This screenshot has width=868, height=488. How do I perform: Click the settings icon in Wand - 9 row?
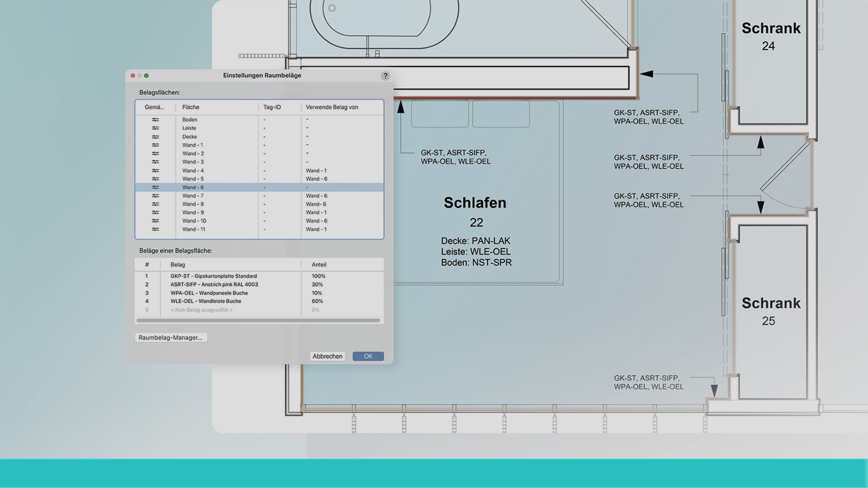pos(156,212)
